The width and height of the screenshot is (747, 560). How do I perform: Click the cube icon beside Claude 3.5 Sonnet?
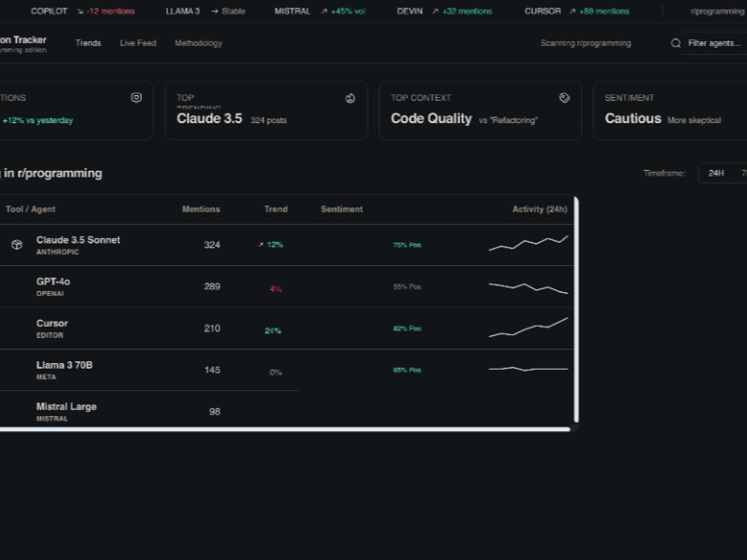click(x=17, y=245)
